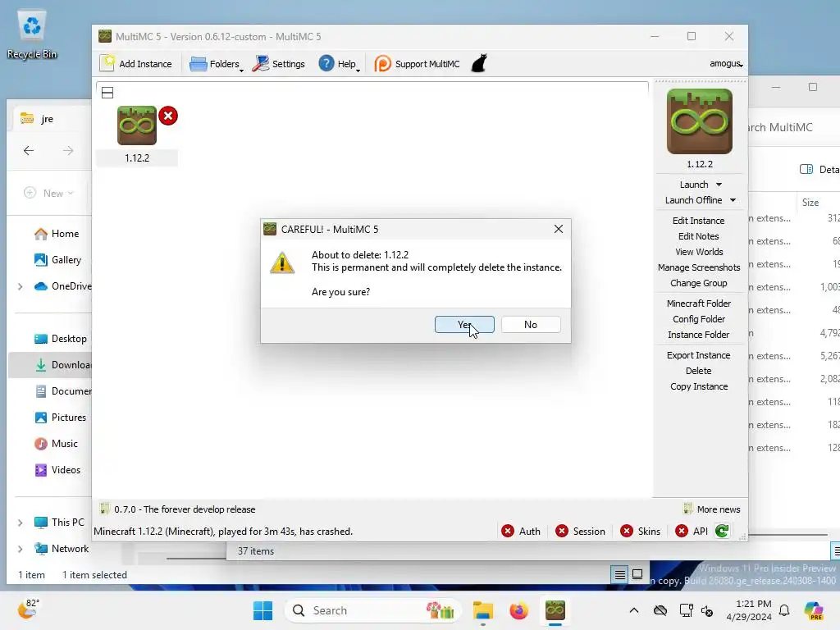Open notifications bell in taskbar

pos(784,610)
